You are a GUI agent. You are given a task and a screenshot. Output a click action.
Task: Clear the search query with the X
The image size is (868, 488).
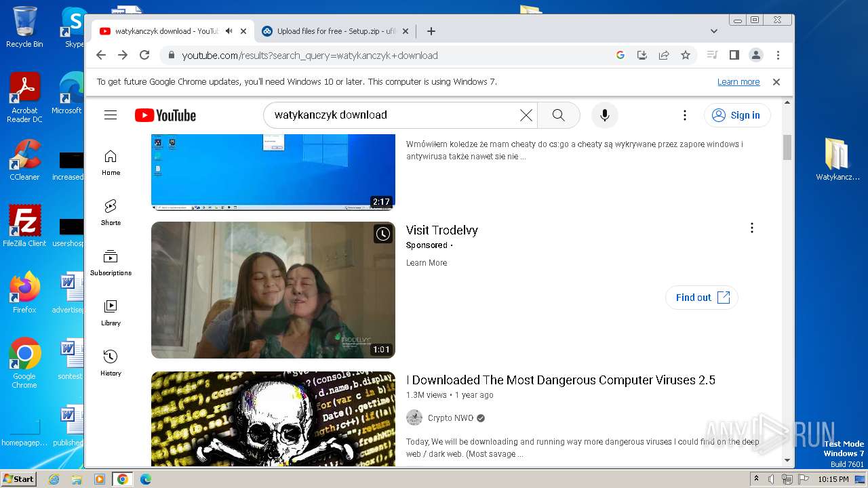(526, 115)
